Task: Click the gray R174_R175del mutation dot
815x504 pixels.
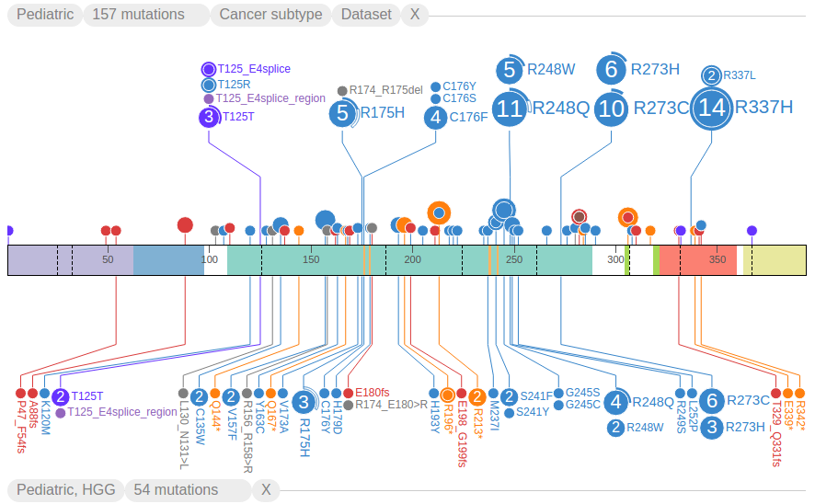Action: coord(342,91)
